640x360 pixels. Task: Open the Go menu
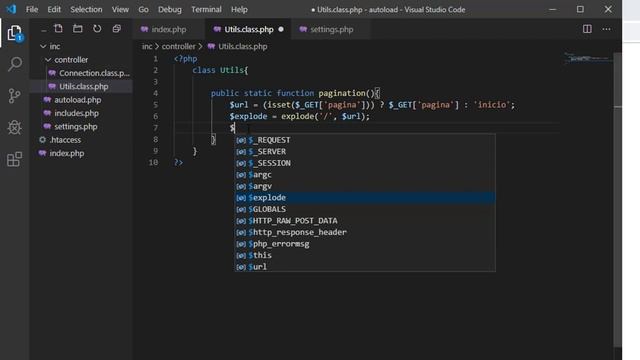(143, 9)
